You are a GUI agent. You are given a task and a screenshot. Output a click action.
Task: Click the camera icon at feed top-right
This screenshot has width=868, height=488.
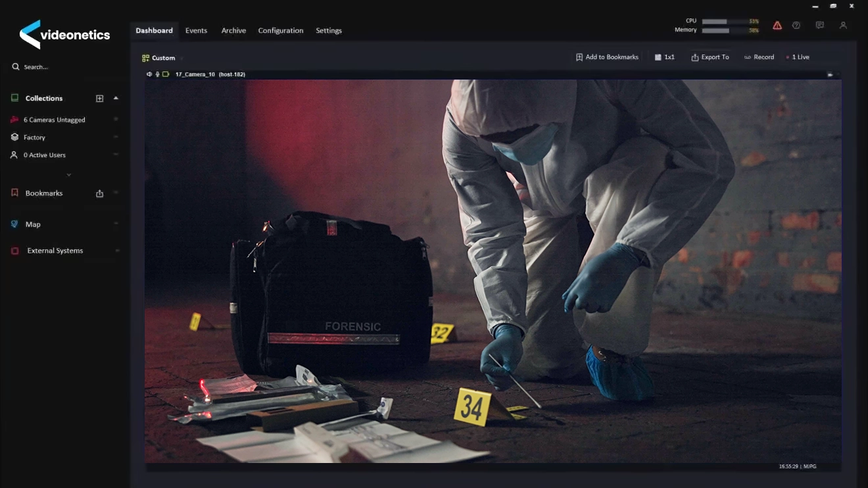(831, 74)
